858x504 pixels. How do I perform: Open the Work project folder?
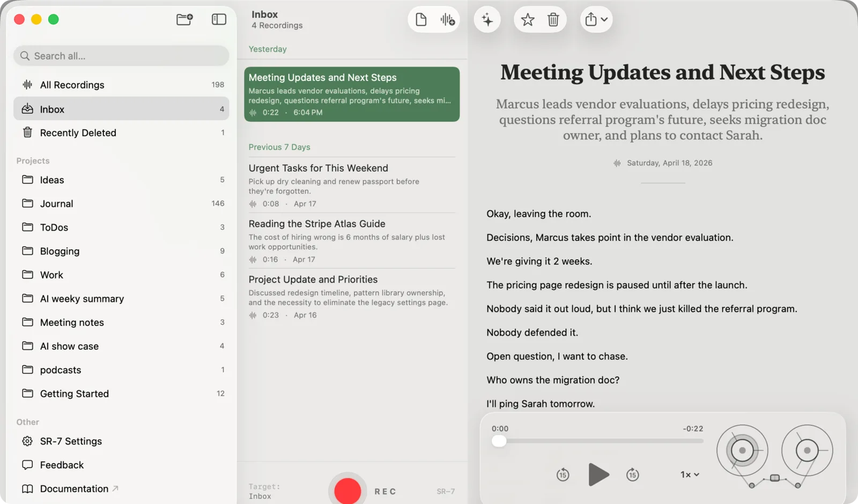(x=121, y=275)
